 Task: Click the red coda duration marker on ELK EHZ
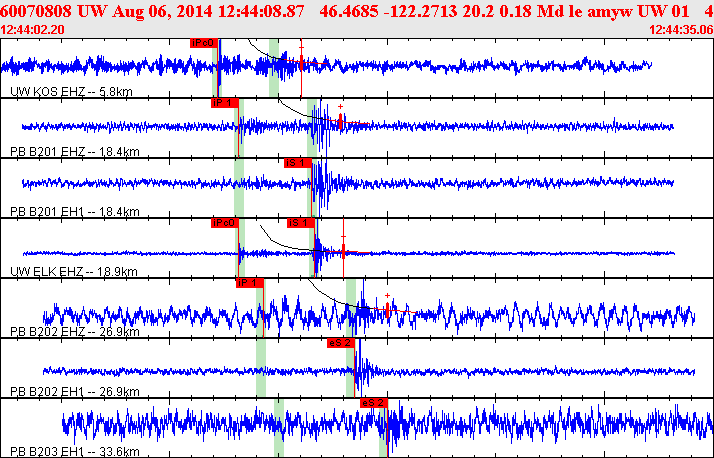click(343, 251)
